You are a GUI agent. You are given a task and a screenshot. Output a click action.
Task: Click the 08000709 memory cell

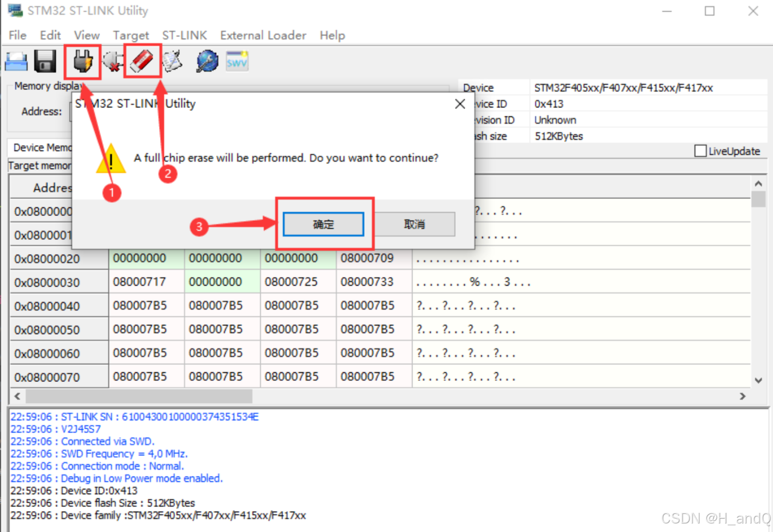click(x=374, y=259)
